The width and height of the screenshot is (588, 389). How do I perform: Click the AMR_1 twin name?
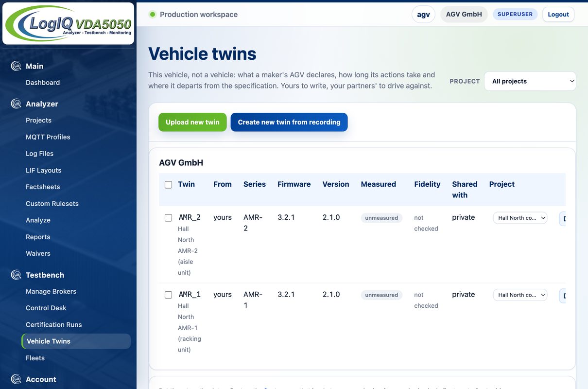(x=190, y=294)
